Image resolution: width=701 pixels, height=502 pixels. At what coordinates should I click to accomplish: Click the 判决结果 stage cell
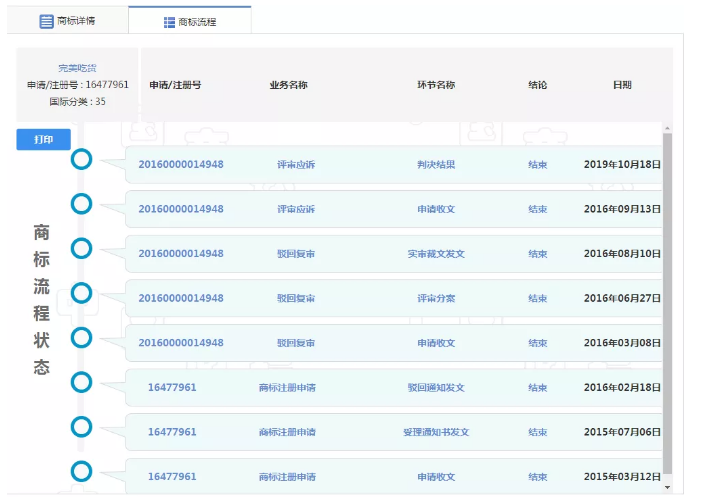(436, 165)
